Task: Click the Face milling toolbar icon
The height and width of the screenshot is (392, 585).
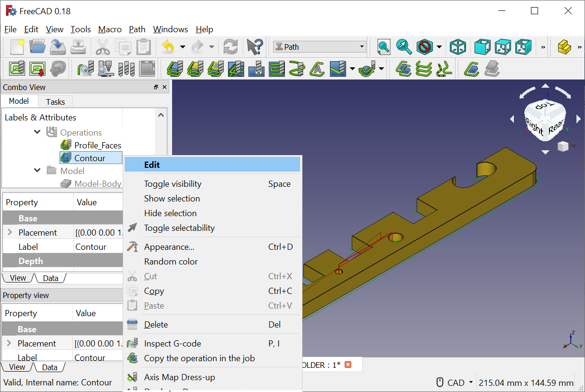Action: (x=277, y=69)
